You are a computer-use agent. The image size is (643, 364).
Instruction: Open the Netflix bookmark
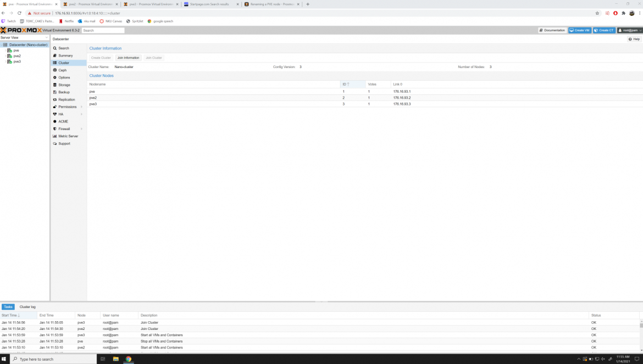[x=66, y=21]
